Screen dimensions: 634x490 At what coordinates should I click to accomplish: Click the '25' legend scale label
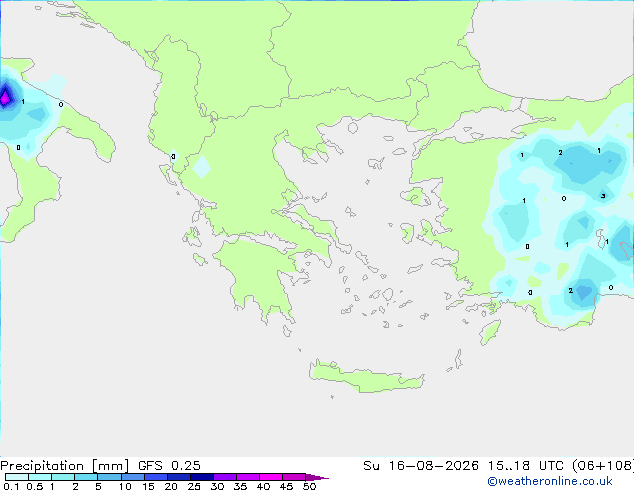(194, 486)
